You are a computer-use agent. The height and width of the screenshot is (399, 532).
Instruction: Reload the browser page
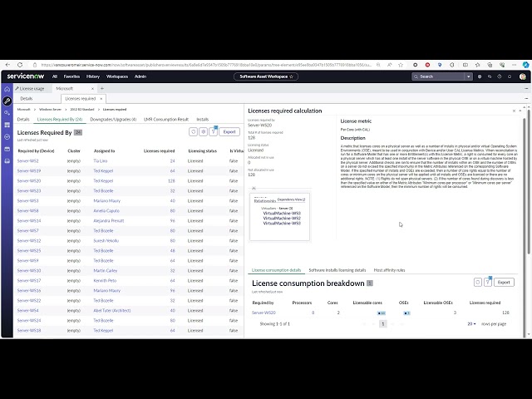pyautogui.click(x=20, y=65)
